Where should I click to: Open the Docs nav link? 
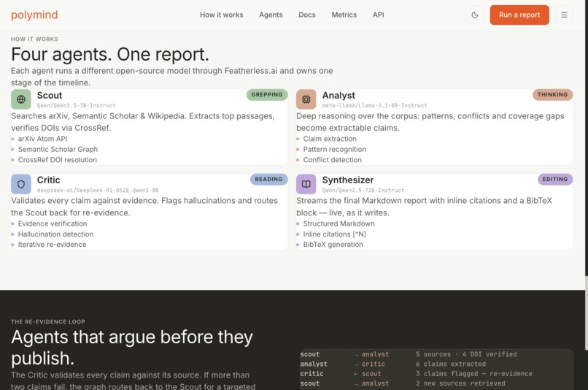[306, 15]
